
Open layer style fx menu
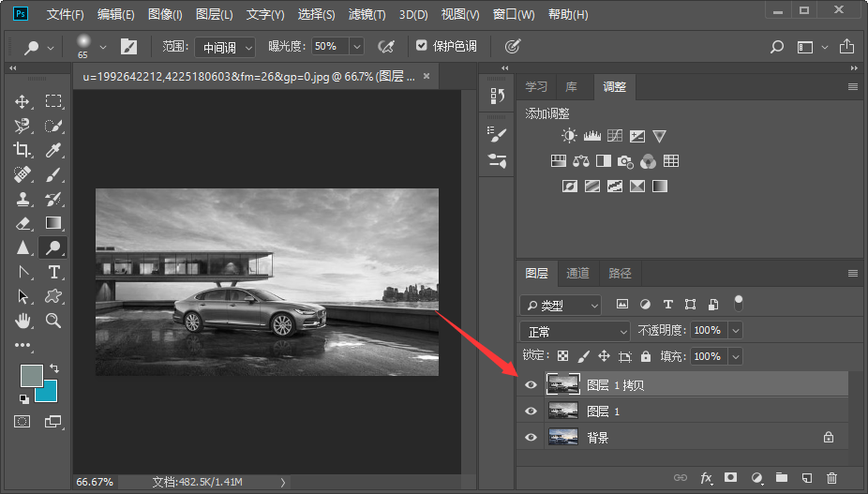706,478
